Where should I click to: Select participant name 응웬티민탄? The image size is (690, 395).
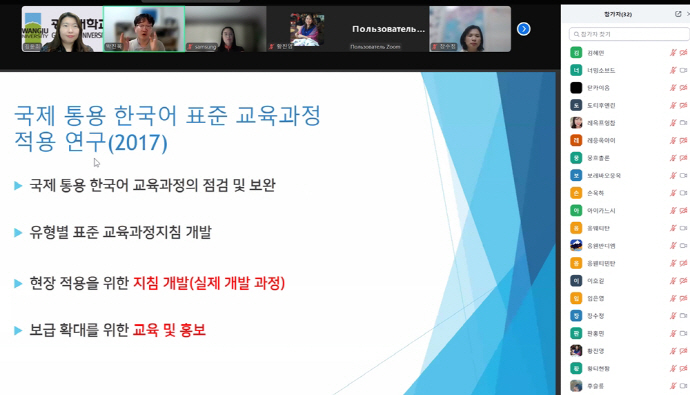point(601,263)
